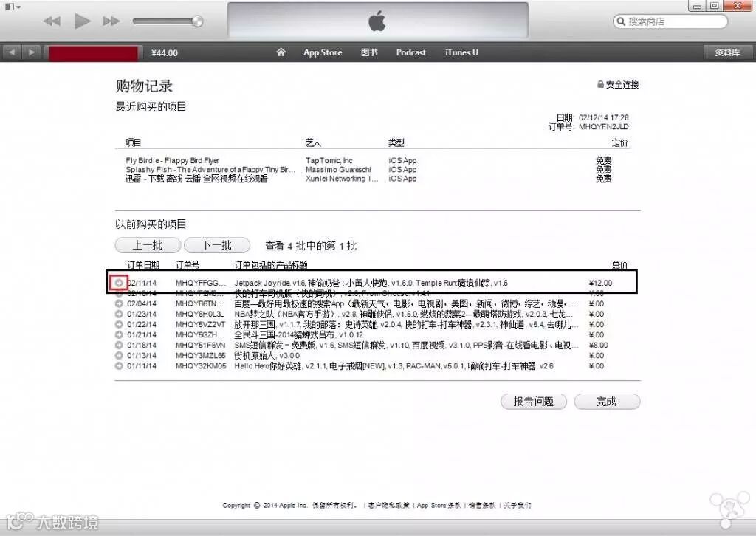The width and height of the screenshot is (756, 536).
Task: Click the fast-forward button
Action: 111,21
